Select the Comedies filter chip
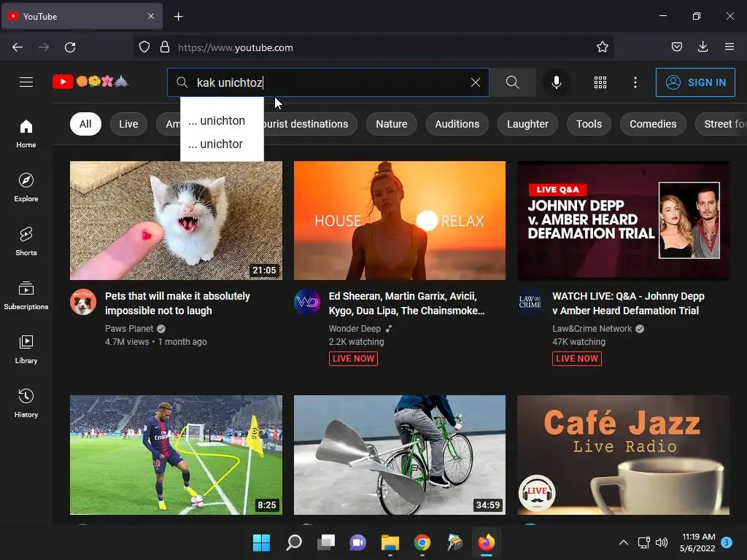 [x=653, y=124]
